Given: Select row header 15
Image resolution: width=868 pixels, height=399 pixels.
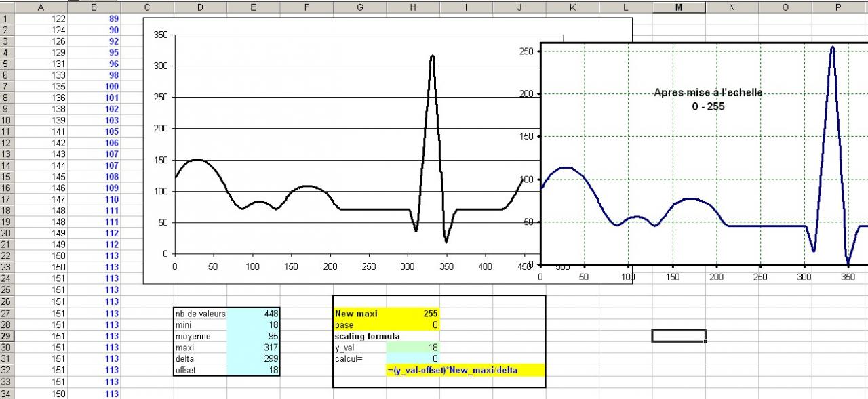Looking at the screenshot, I should tap(7, 177).
